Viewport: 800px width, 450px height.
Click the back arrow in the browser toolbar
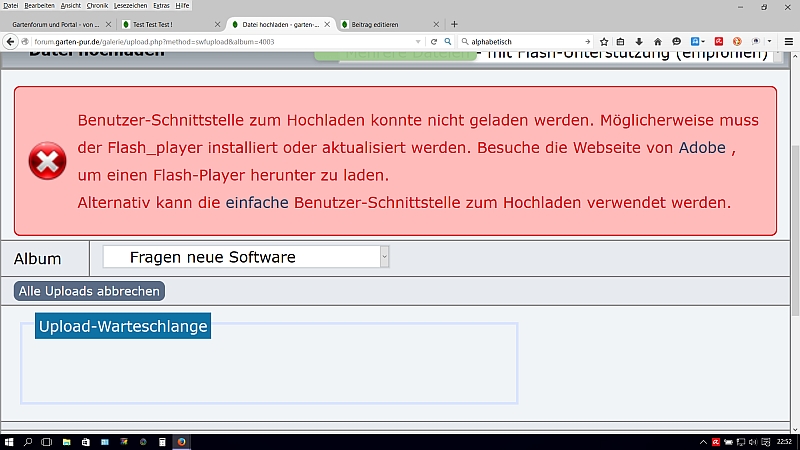10,41
